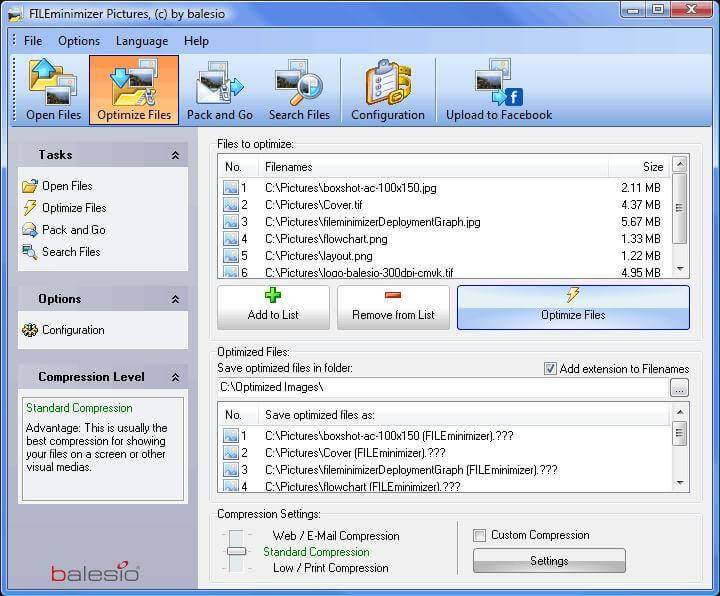Collapse the Tasks panel section
This screenshot has width=720, height=596.
[x=175, y=155]
